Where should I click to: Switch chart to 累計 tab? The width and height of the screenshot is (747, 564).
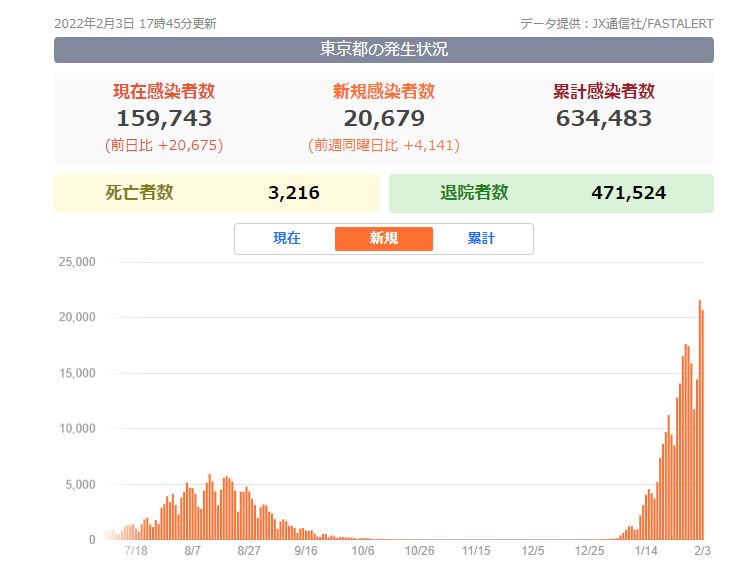click(x=481, y=238)
